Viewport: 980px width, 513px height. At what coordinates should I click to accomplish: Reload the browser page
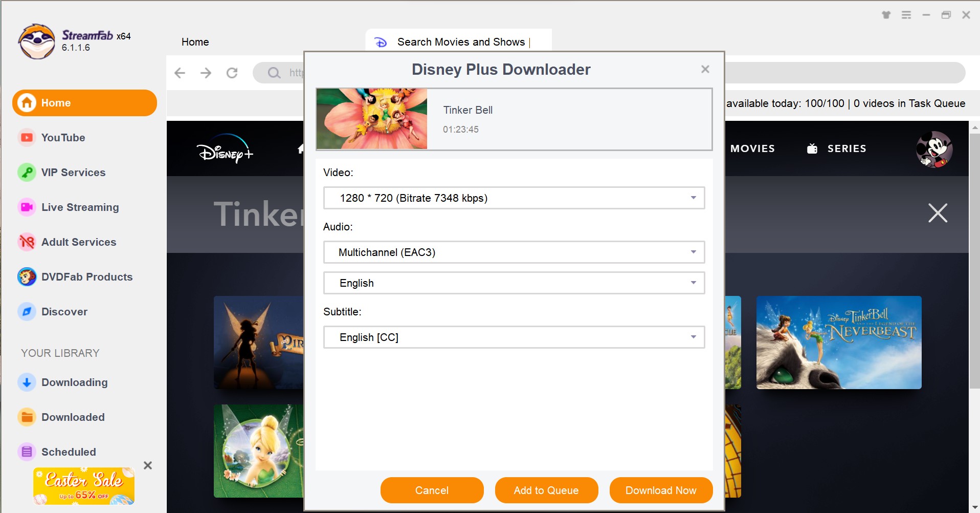(232, 73)
